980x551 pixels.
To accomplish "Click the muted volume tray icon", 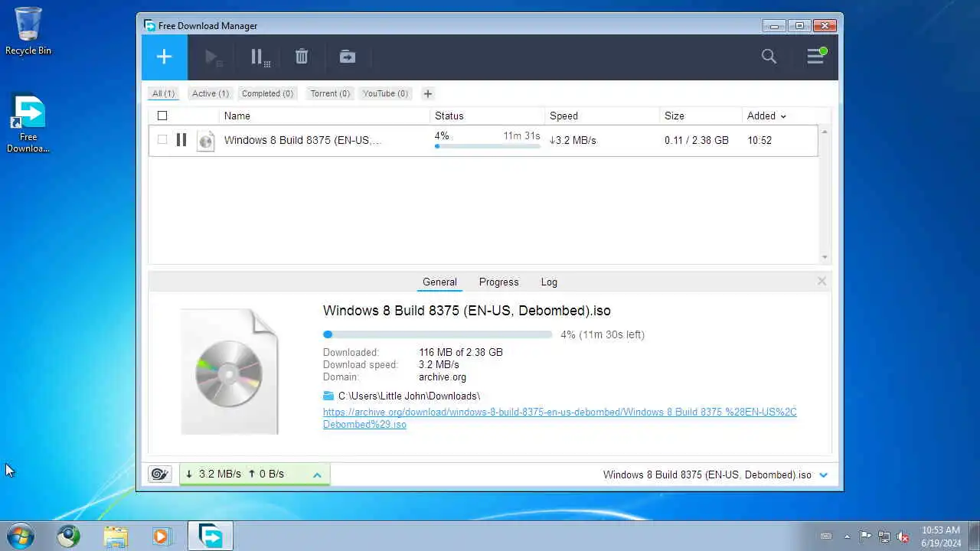I will [x=903, y=536].
